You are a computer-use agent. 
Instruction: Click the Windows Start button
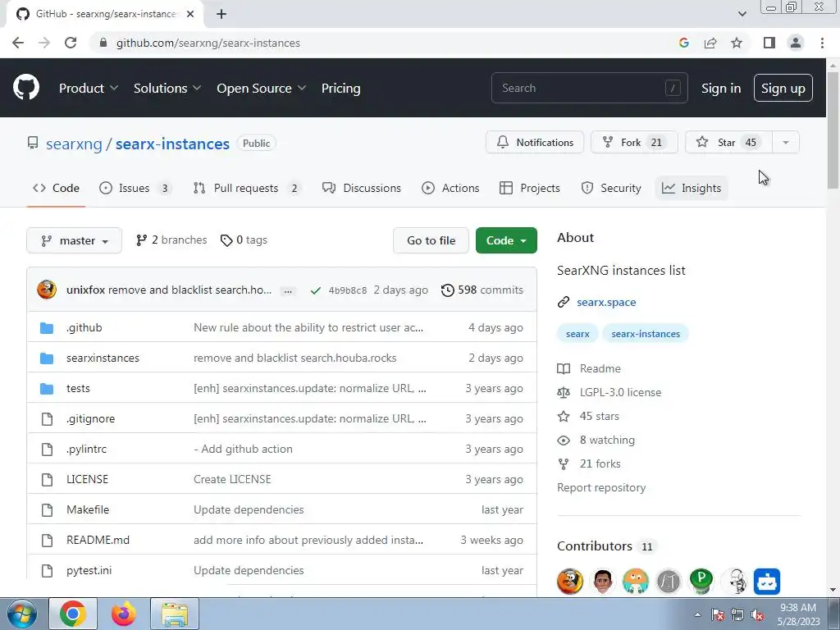[x=21, y=614]
